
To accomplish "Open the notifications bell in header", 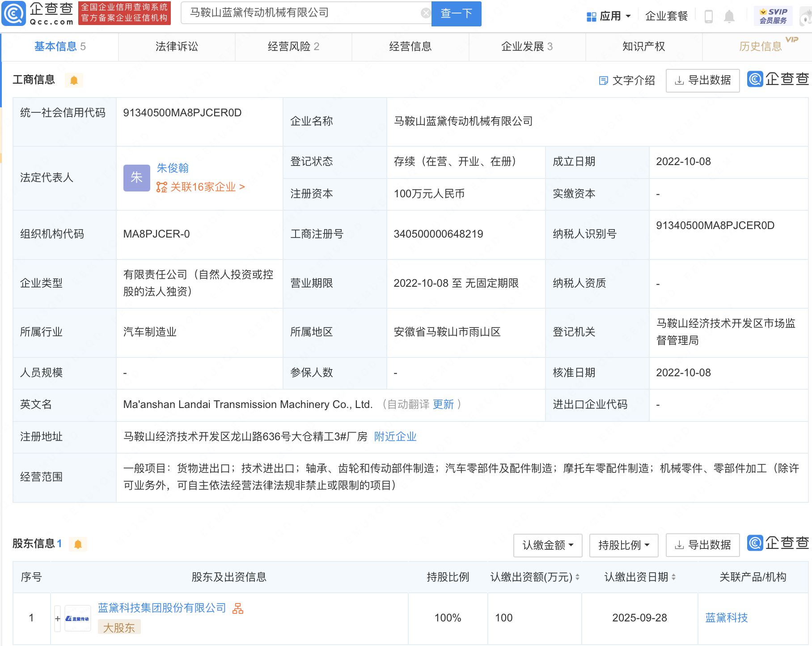I will 729,17.
